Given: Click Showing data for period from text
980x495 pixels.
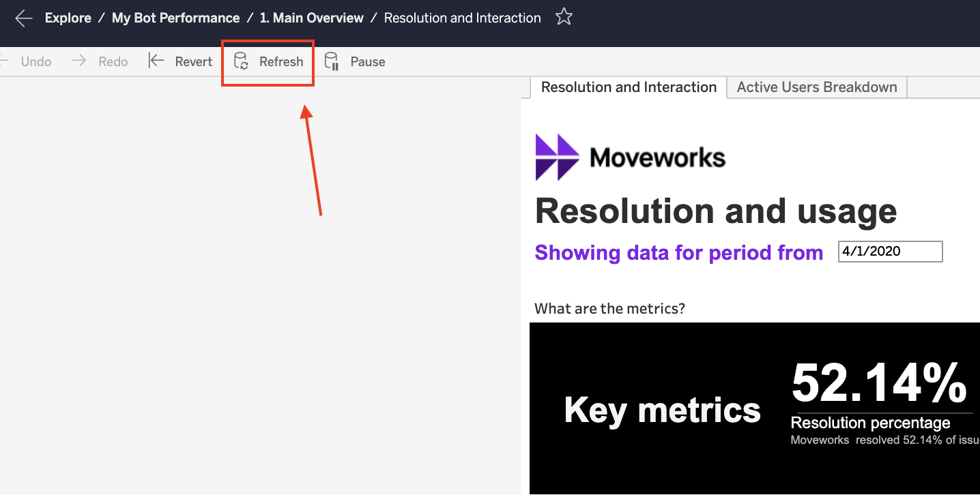Looking at the screenshot, I should coord(679,252).
